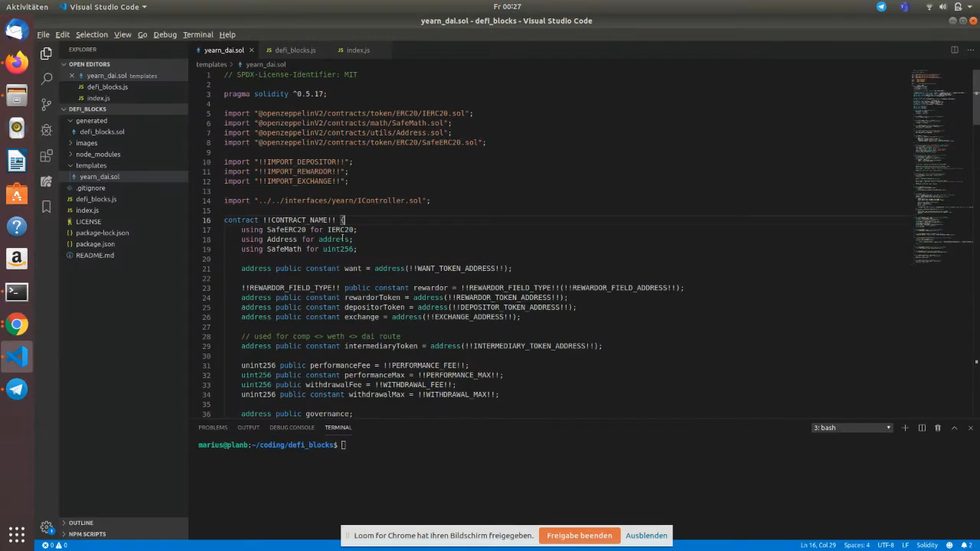Open the Search view in activity bar

pos(46,78)
